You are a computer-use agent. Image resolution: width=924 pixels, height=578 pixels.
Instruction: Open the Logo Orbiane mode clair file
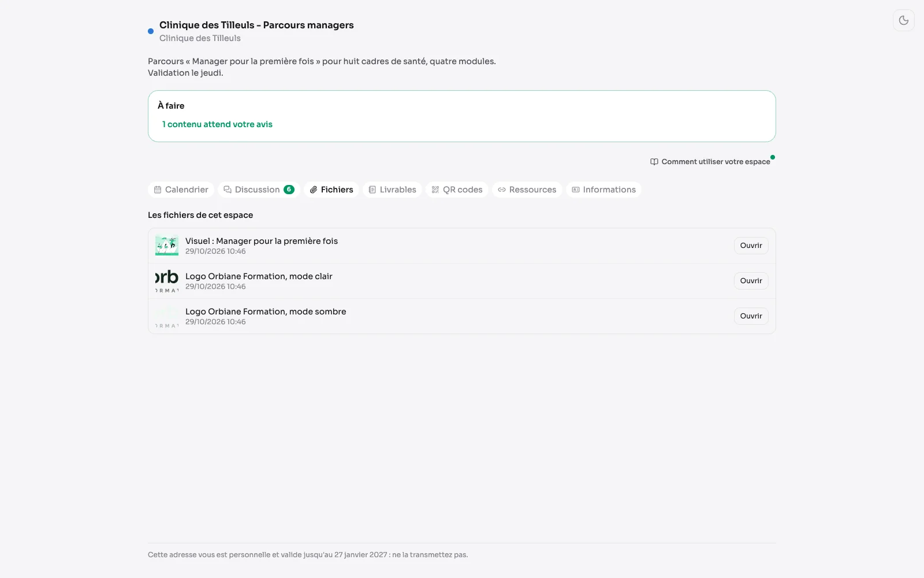click(751, 281)
